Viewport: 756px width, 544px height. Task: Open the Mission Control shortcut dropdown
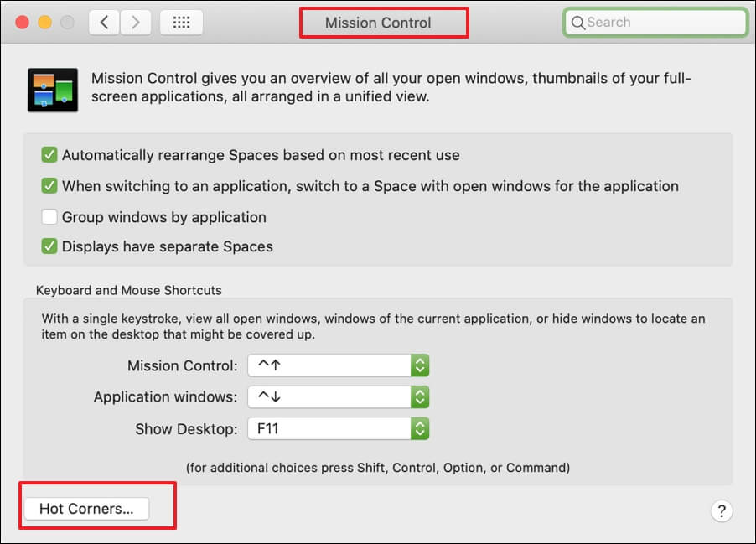click(x=339, y=365)
